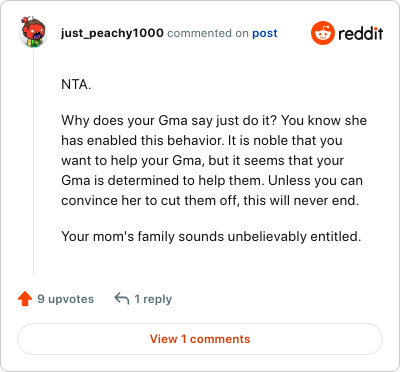Click the line "has enabled this behavior"
This screenshot has width=400, height=372.
202,141
